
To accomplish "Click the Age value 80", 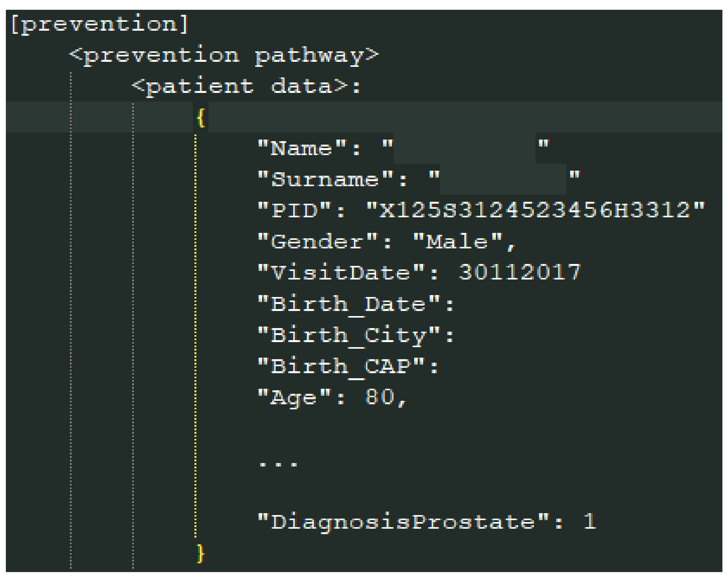I will point(380,397).
